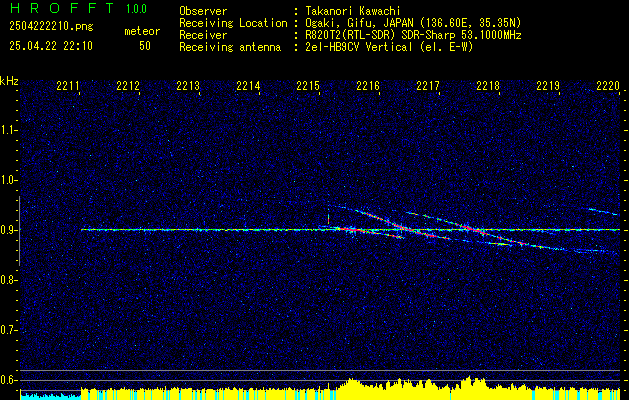Click the short vertical spike above the carrier line at 2215
The height and width of the screenshot is (400, 629).
coord(329,217)
